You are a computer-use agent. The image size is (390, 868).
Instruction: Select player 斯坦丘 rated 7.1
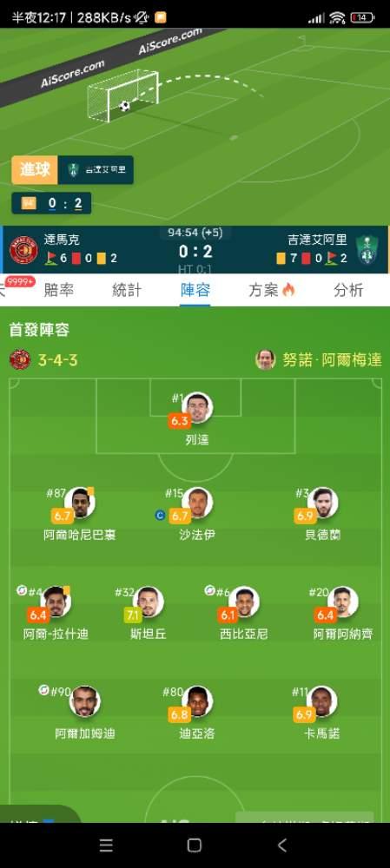tap(148, 602)
